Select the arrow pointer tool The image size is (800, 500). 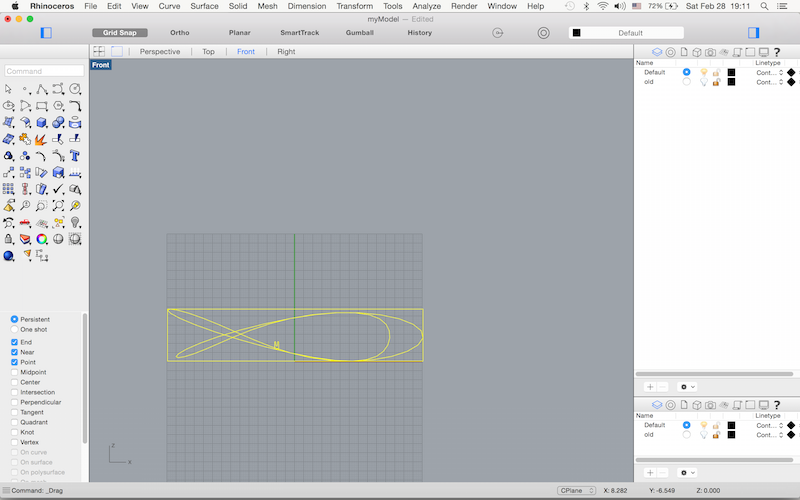pos(8,89)
